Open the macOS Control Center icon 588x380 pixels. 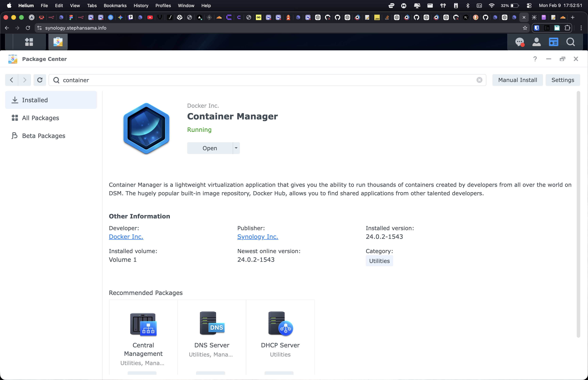pos(529,5)
